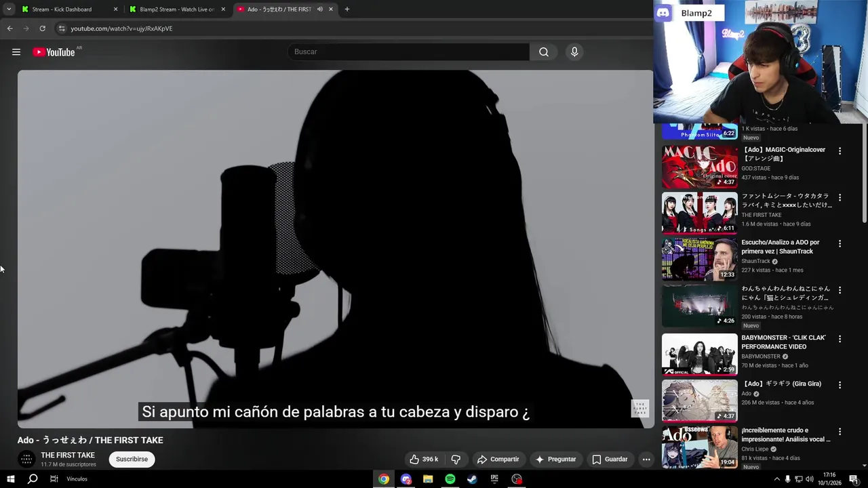
Task: Open THE FIRST TAKE 6:11 video thumbnail
Action: [699, 213]
